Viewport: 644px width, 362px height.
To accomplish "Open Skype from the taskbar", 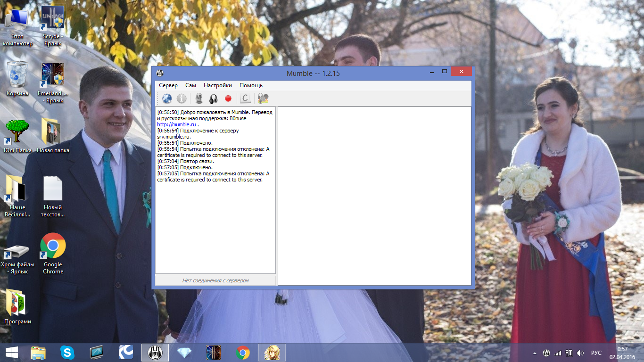I will point(67,353).
